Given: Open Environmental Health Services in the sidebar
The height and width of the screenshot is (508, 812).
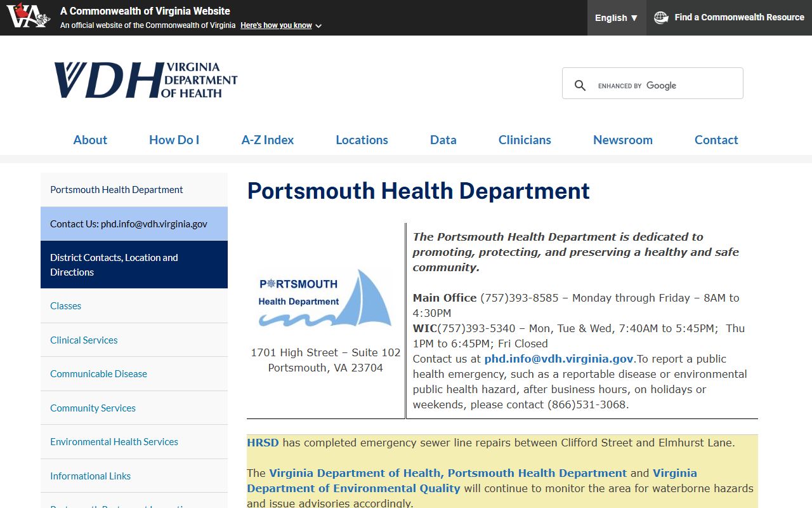Looking at the screenshot, I should 134,442.
